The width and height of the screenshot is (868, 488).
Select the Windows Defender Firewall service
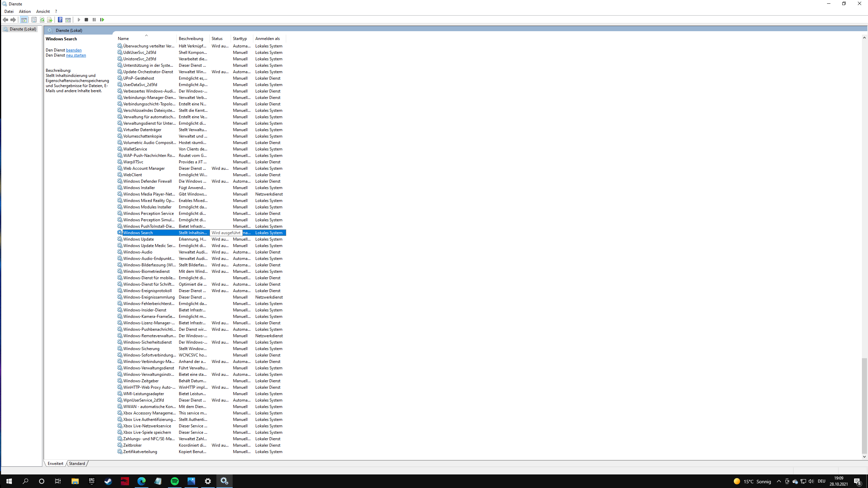(x=202, y=181)
